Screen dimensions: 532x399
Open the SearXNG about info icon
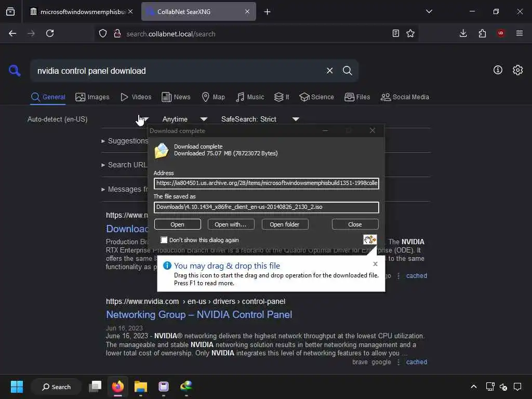498,70
